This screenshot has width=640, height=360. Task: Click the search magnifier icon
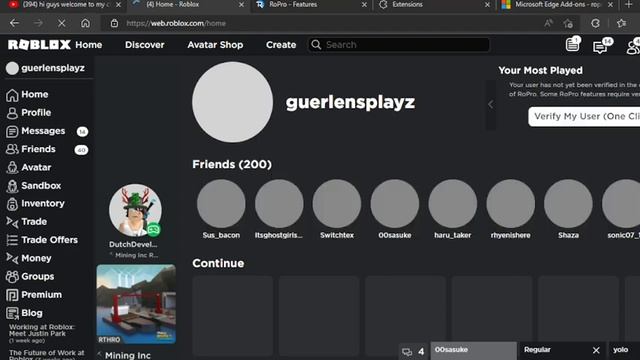tap(316, 44)
